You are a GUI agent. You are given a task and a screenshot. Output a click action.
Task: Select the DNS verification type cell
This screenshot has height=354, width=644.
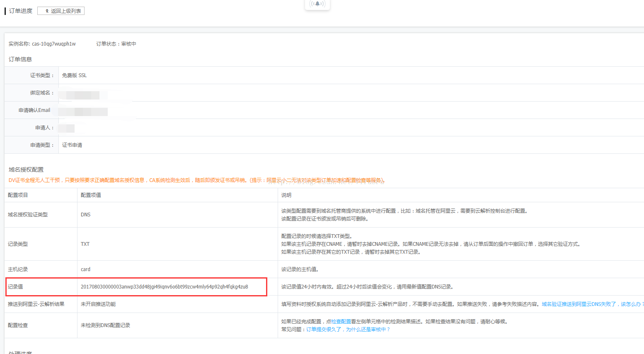point(85,214)
